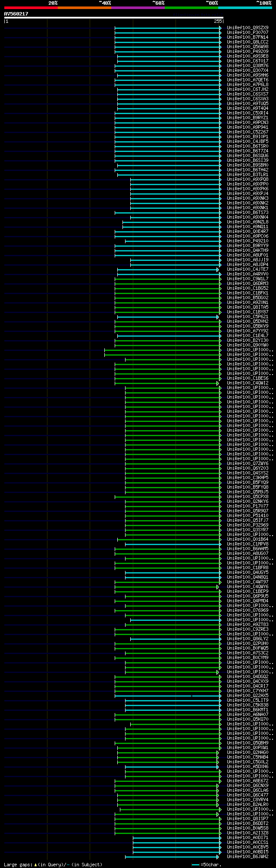Select the UniRef100_B6KMT1 label

click(x=248, y=710)
